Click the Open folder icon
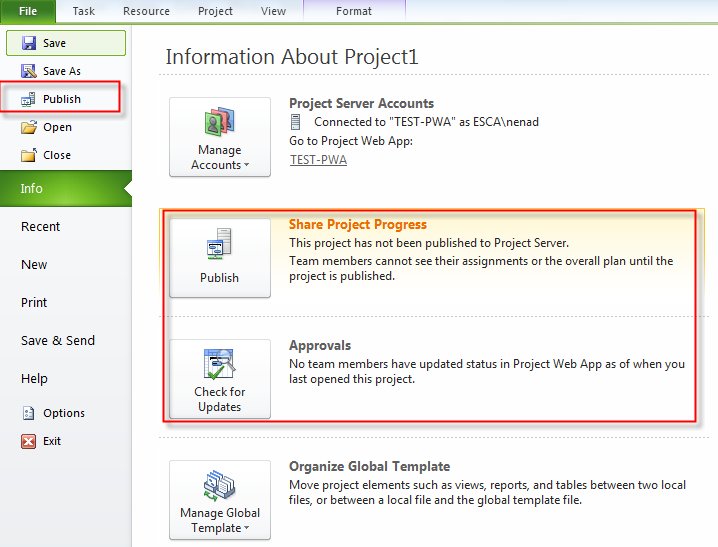This screenshot has height=547, width=718. [28, 128]
